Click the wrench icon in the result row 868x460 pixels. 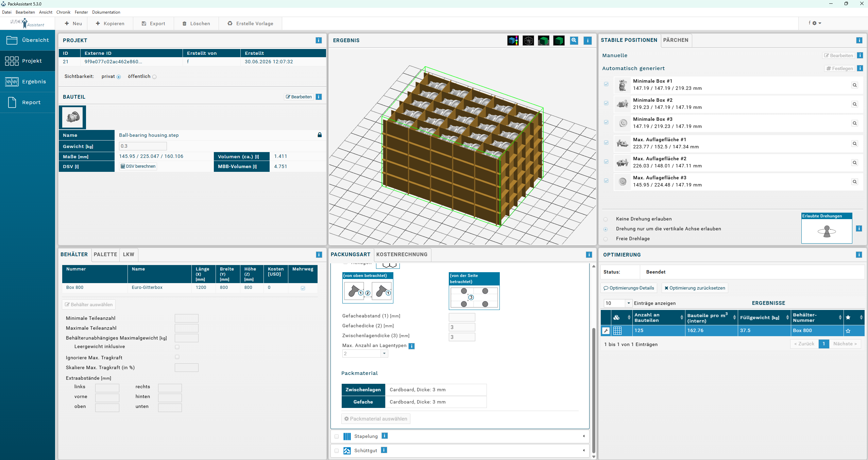pos(606,330)
